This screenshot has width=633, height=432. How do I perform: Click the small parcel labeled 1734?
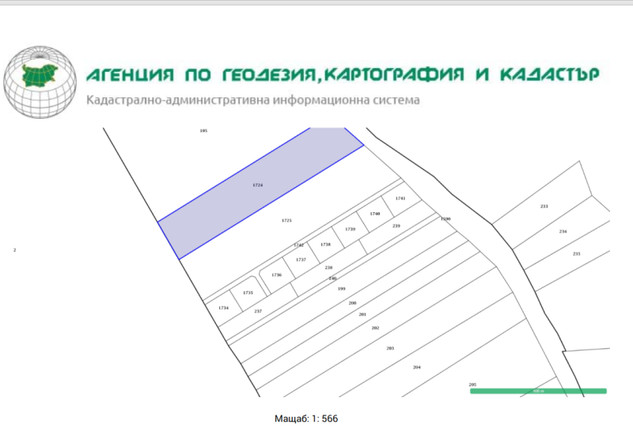point(224,307)
